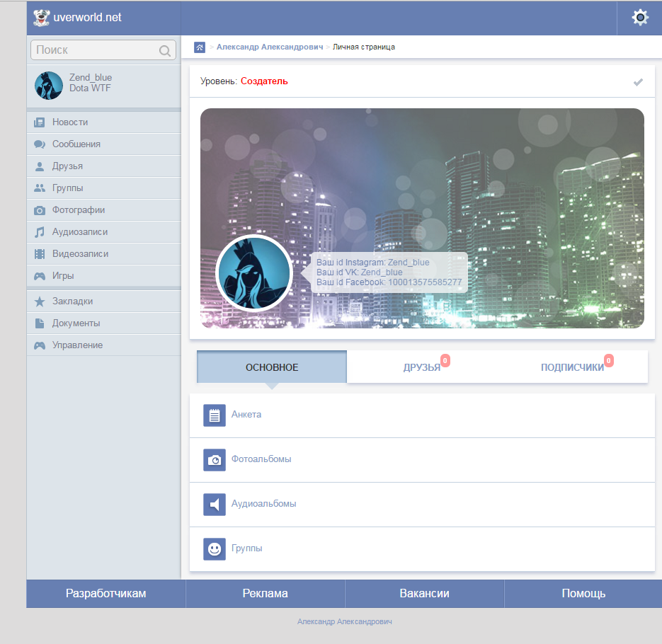Go to Аудиозаписи in sidebar
The height and width of the screenshot is (644, 662).
coord(80,232)
